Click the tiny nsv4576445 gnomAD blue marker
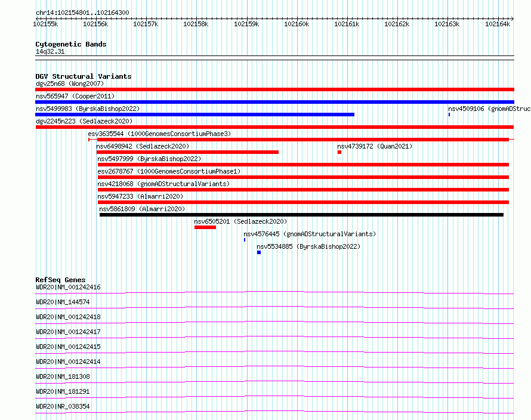Image resolution: width=531 pixels, height=420 pixels. (x=245, y=240)
